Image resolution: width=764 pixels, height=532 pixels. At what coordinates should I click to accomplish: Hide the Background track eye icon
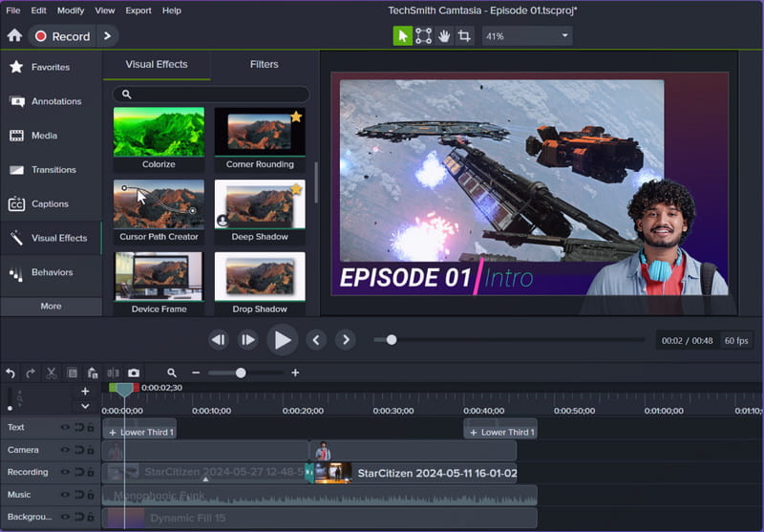tap(65, 517)
